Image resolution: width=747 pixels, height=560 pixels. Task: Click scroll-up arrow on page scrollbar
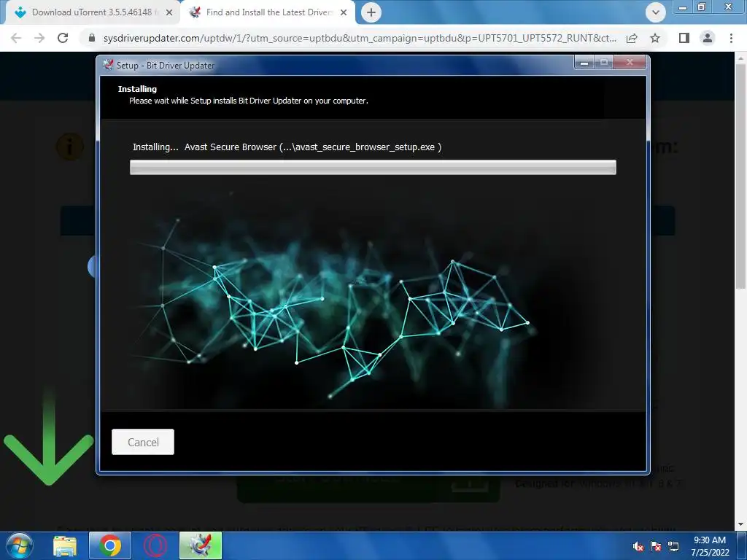[740, 57]
